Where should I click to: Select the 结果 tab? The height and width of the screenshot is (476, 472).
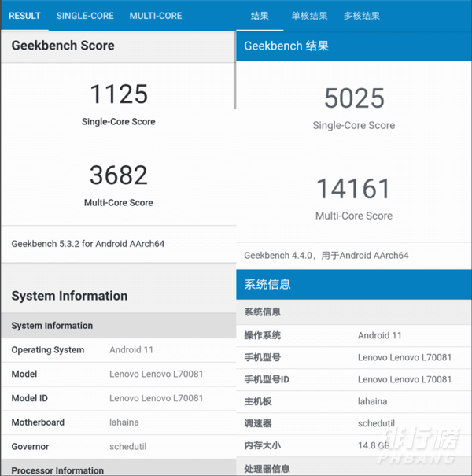[260, 16]
